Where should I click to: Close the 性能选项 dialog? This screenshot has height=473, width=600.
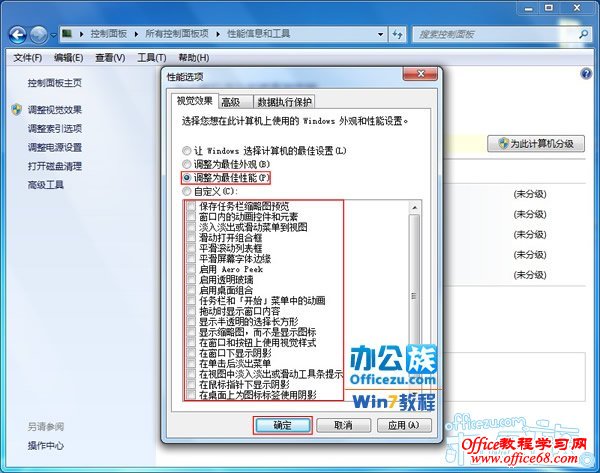coord(420,73)
